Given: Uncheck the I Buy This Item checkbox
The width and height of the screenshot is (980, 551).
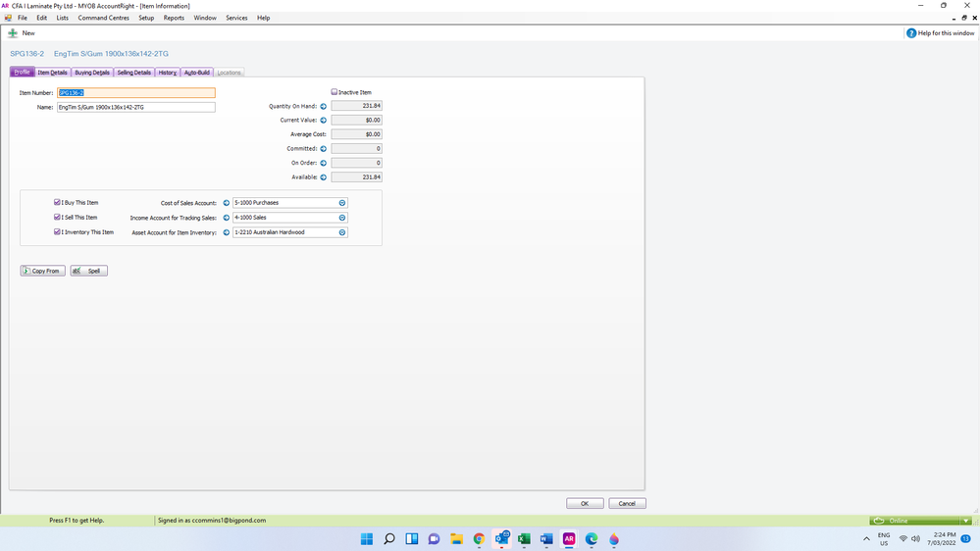Looking at the screenshot, I should 57,203.
